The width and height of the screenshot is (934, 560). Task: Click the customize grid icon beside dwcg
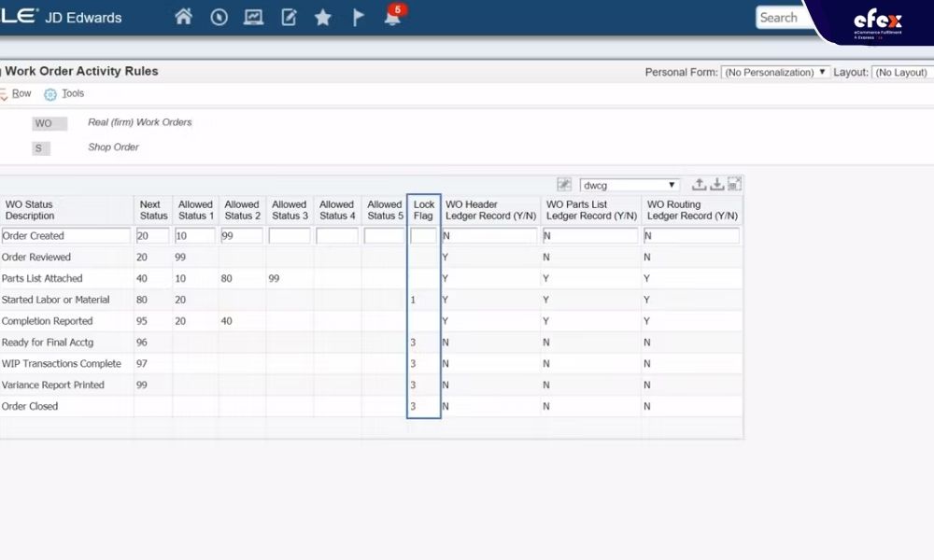pos(563,185)
